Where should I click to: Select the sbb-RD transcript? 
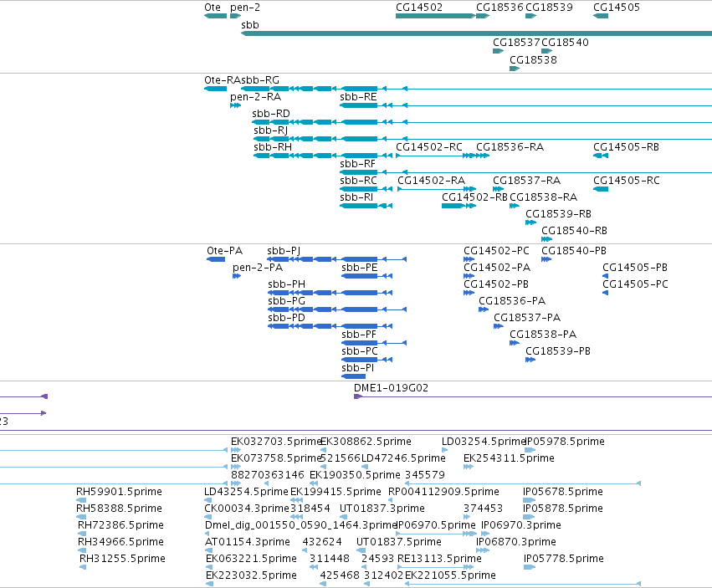tap(482, 122)
